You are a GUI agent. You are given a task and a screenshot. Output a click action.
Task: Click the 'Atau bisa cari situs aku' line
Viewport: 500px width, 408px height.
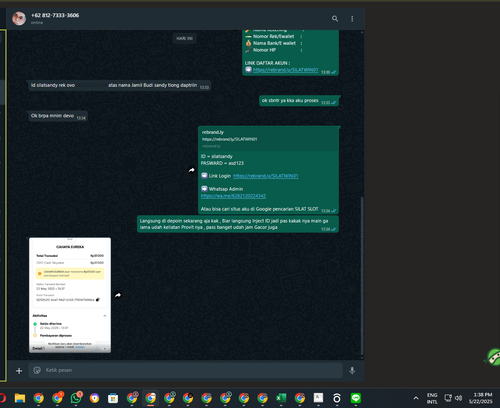[x=259, y=209]
